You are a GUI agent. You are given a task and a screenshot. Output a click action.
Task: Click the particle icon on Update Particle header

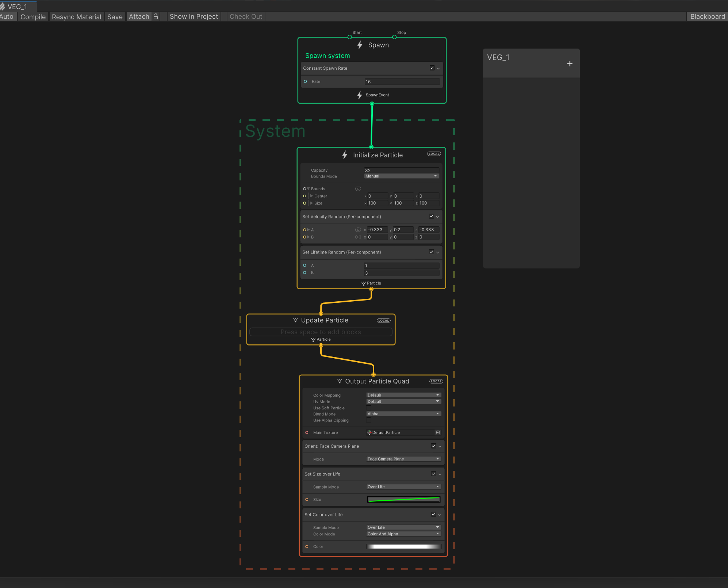pyautogui.click(x=296, y=320)
